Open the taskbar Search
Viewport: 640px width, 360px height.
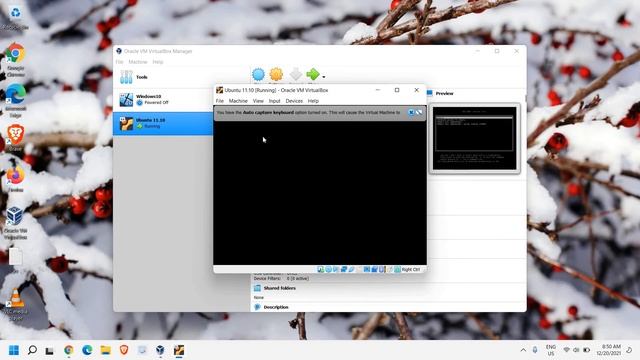click(x=32, y=350)
